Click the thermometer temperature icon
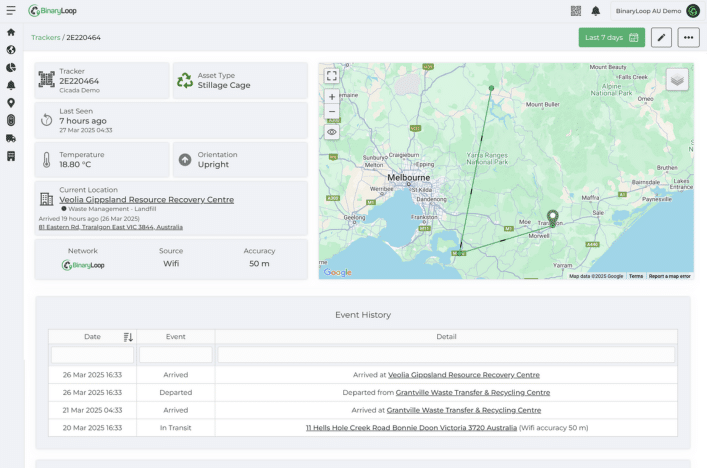This screenshot has height=468, width=707. coord(46,160)
